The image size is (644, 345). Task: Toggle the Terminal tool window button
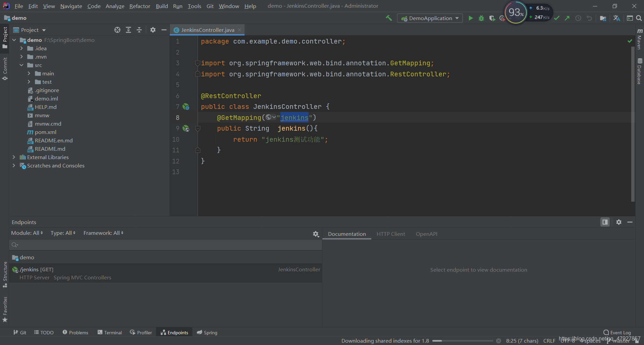(x=110, y=333)
